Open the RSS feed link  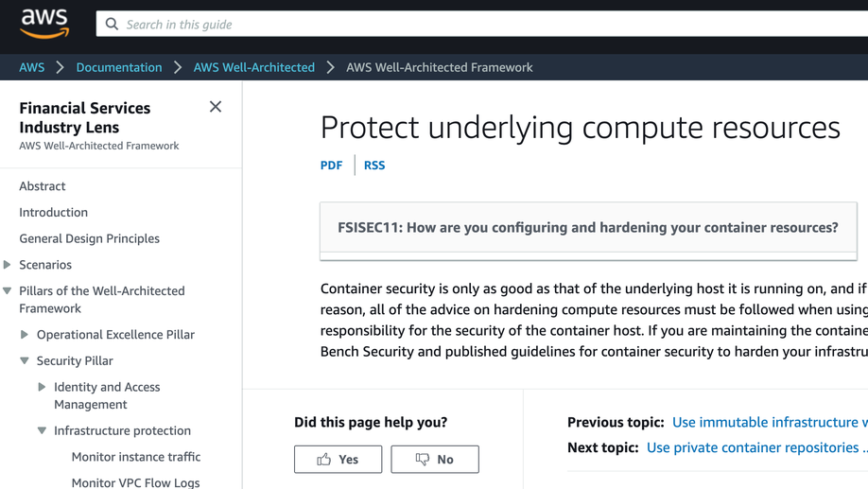point(374,165)
